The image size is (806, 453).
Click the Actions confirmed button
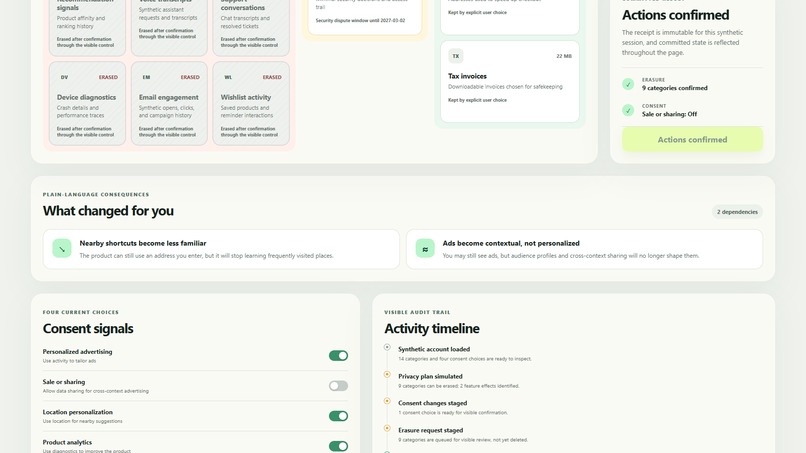click(x=692, y=139)
